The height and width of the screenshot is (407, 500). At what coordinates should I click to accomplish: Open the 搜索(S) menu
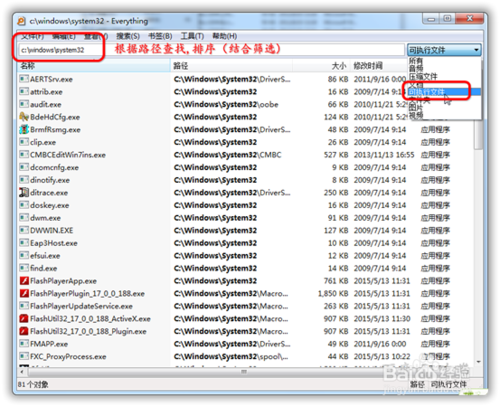click(128, 36)
